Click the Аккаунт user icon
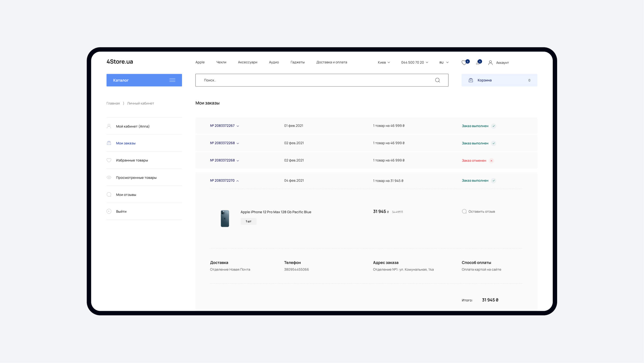 point(490,63)
